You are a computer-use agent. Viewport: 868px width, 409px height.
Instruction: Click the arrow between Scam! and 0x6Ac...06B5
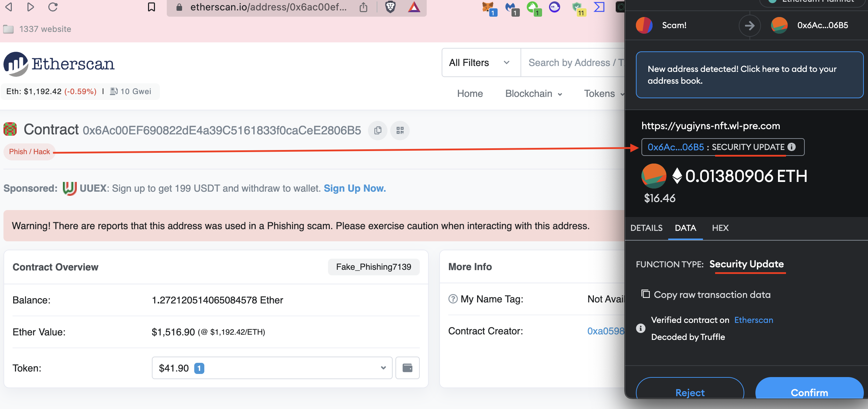pyautogui.click(x=751, y=25)
